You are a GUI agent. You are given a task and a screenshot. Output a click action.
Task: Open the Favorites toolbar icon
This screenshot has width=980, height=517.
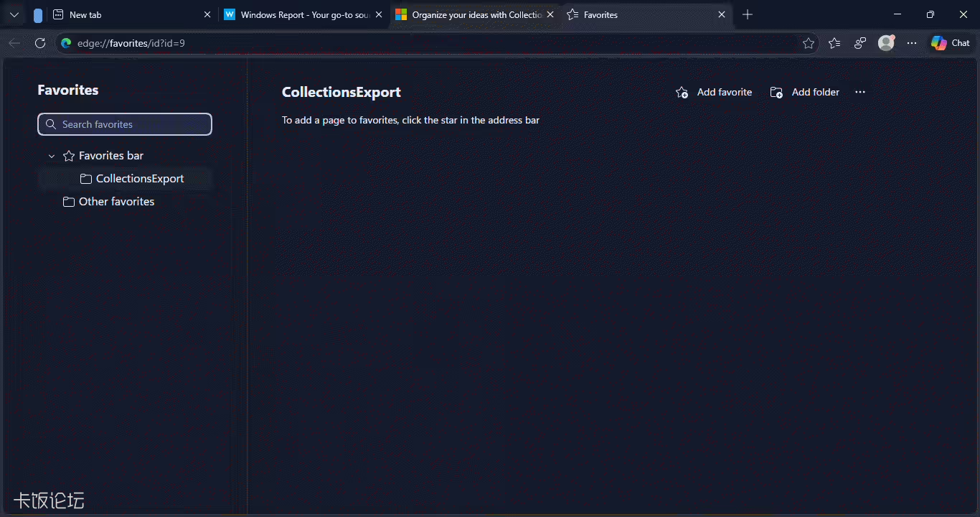(x=834, y=43)
